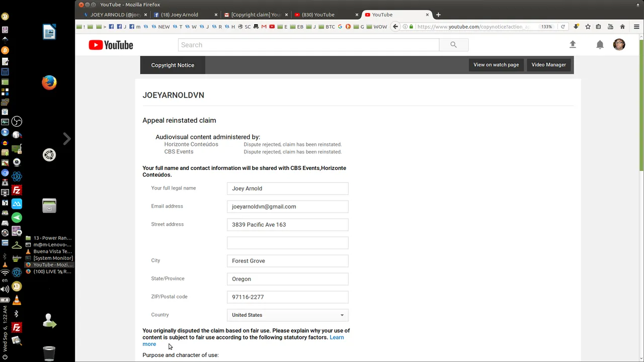Open the Ubuntu MATE logo launcher
644x362 pixels.
point(49,155)
